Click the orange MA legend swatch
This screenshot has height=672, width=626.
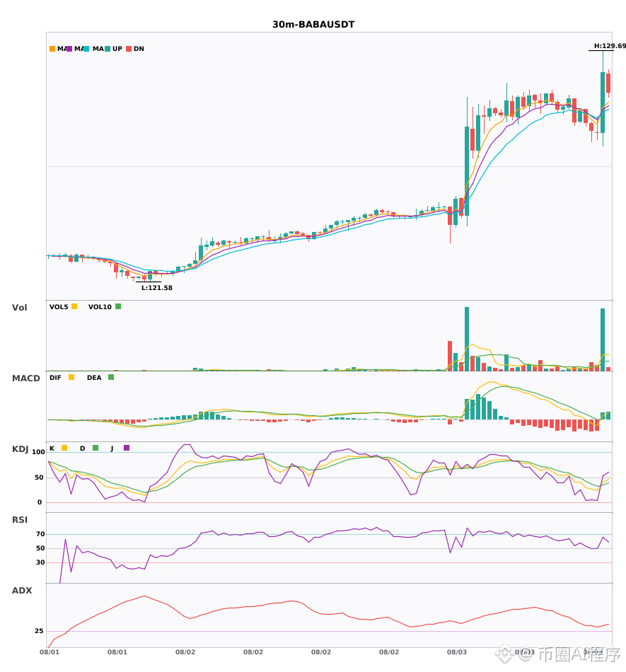tap(52, 49)
